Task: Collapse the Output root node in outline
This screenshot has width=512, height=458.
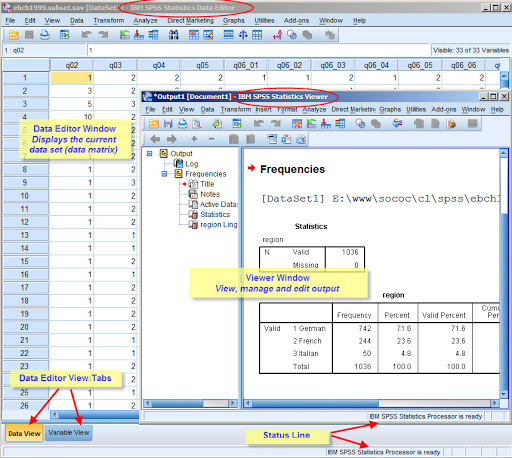Action: coord(149,154)
